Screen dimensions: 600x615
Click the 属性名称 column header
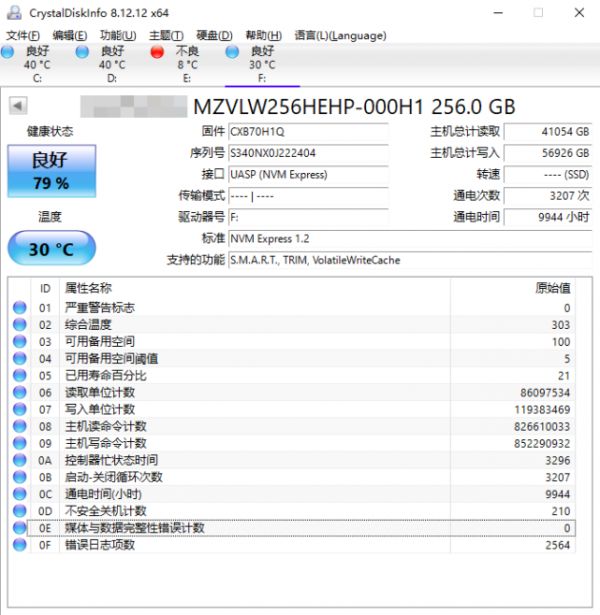point(88,288)
